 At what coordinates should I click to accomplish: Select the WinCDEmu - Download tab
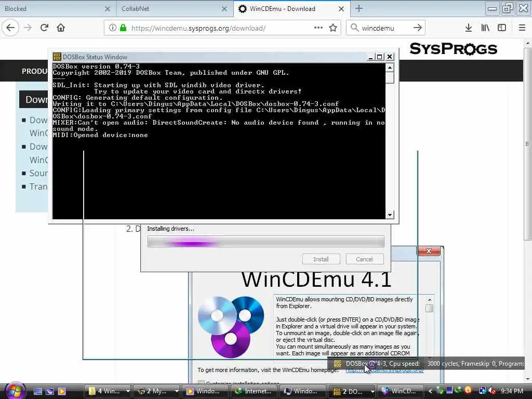[x=292, y=8]
